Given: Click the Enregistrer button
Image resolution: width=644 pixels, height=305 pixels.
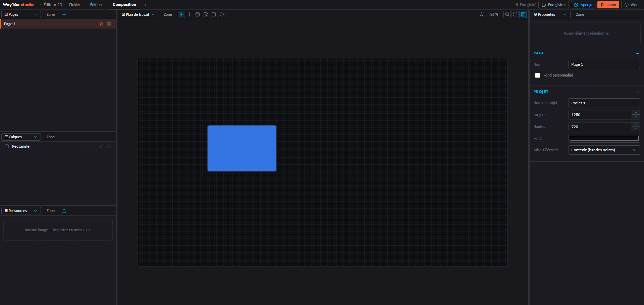Looking at the screenshot, I should pyautogui.click(x=554, y=5).
